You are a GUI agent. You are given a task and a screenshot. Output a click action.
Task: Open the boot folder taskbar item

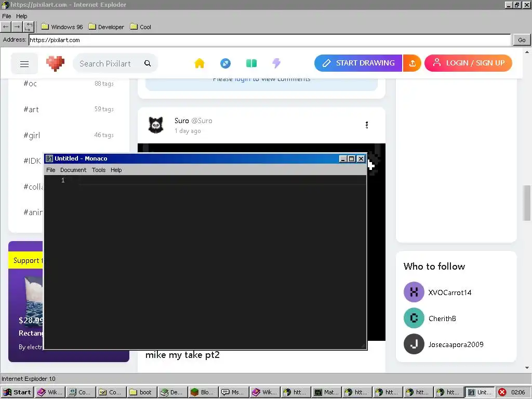pos(142,392)
